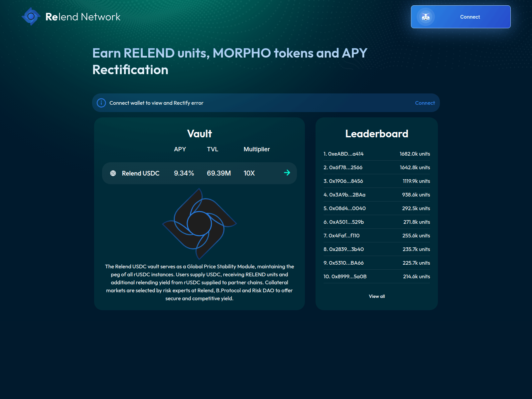532x399 pixels.
Task: Click the large Relend emblem graphic
Action: pyautogui.click(x=199, y=224)
